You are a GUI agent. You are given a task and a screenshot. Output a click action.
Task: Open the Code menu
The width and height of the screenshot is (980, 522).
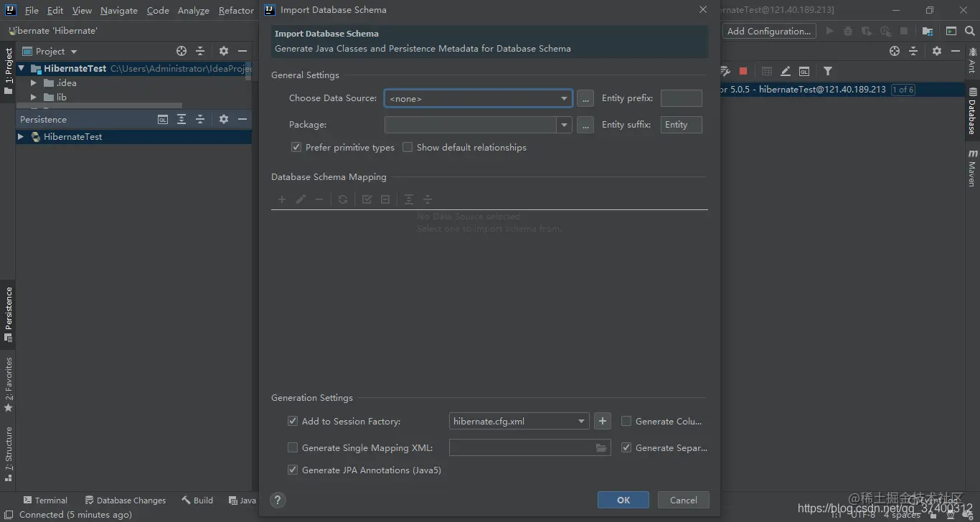(x=158, y=10)
